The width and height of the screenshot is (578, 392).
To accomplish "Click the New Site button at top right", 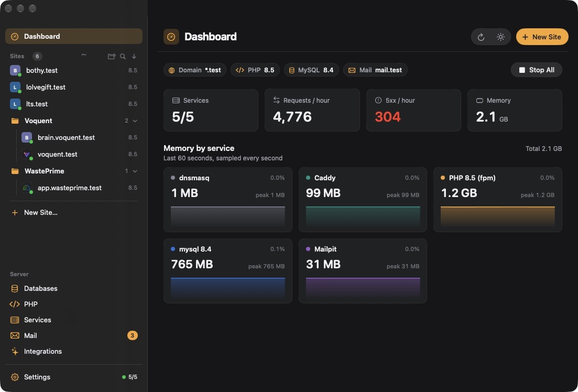I will (542, 37).
